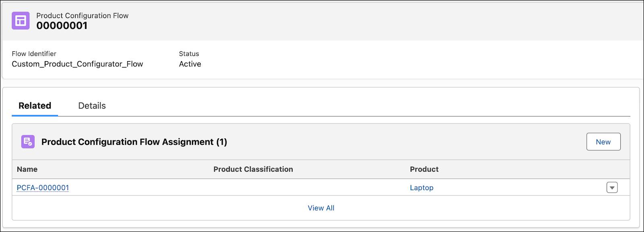Click the Product Configuration Flow Assignment list icon

pyautogui.click(x=28, y=142)
